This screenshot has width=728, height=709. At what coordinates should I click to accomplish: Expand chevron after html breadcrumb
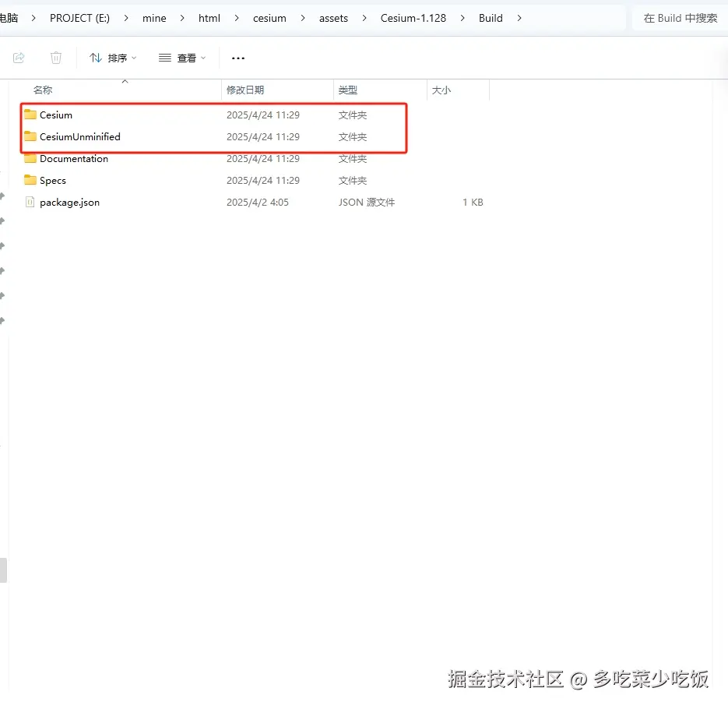point(237,18)
